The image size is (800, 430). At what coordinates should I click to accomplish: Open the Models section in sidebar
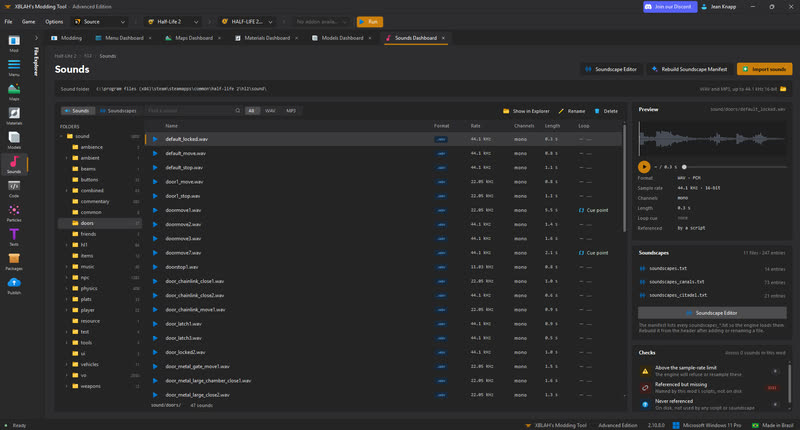point(14,140)
